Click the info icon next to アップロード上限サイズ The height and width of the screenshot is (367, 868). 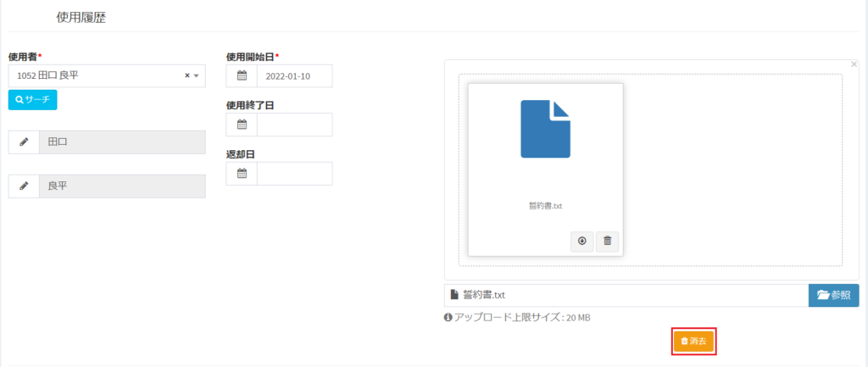pos(448,318)
